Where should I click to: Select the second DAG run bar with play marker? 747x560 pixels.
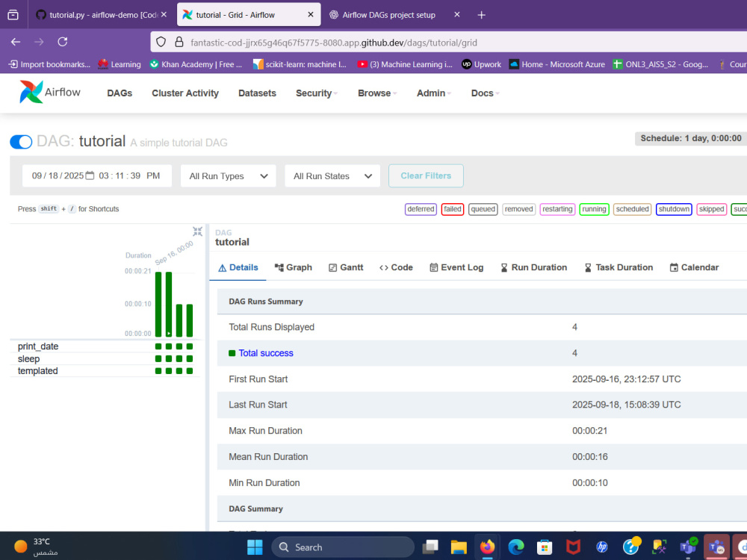tap(169, 305)
